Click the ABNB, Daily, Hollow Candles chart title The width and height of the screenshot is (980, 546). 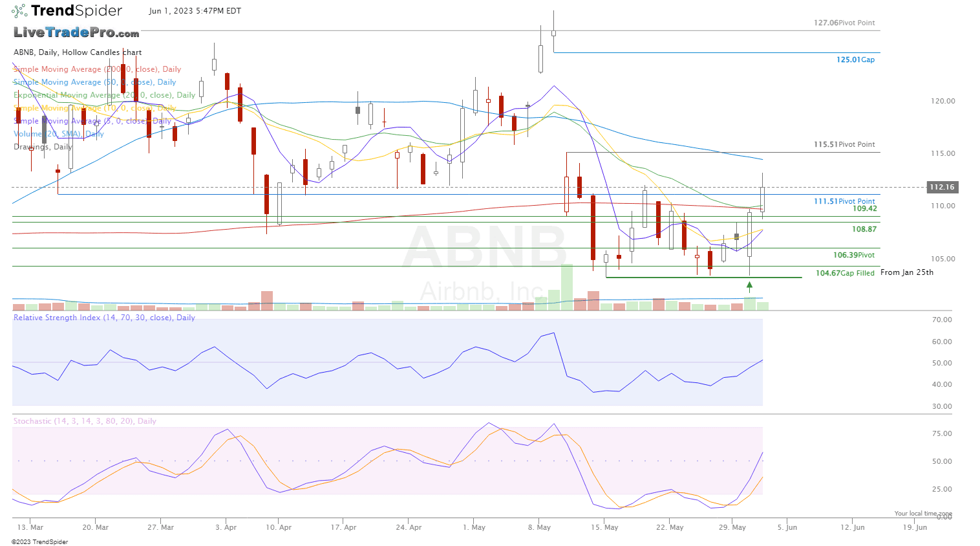click(x=78, y=52)
